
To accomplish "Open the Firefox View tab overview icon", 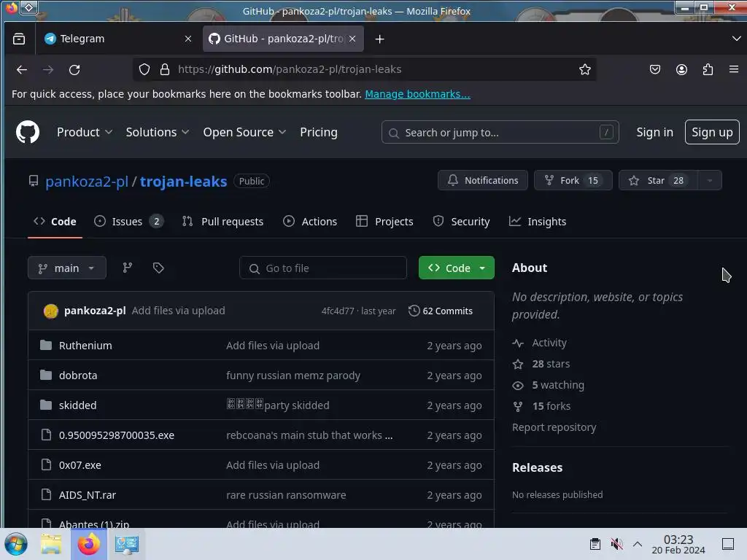I will coord(19,39).
